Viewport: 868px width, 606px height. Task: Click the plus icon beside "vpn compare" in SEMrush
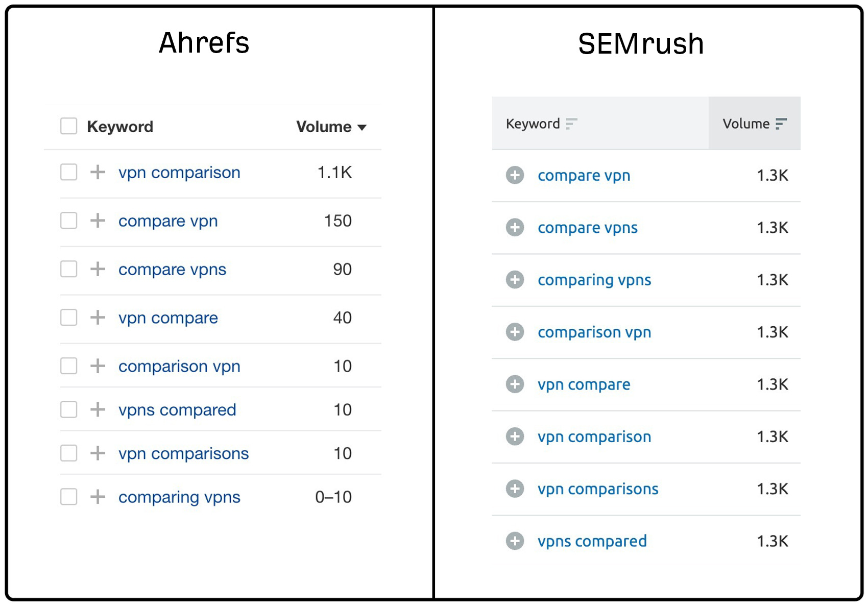coord(515,384)
